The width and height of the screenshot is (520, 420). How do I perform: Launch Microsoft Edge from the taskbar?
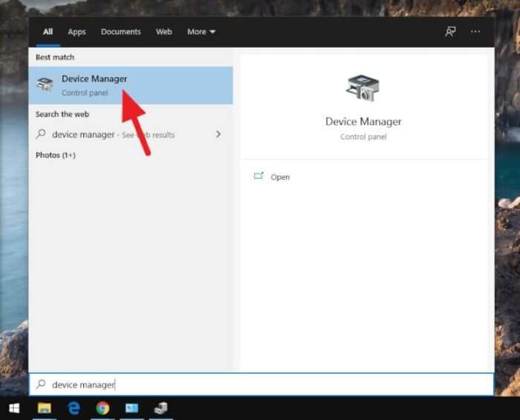tap(74, 408)
